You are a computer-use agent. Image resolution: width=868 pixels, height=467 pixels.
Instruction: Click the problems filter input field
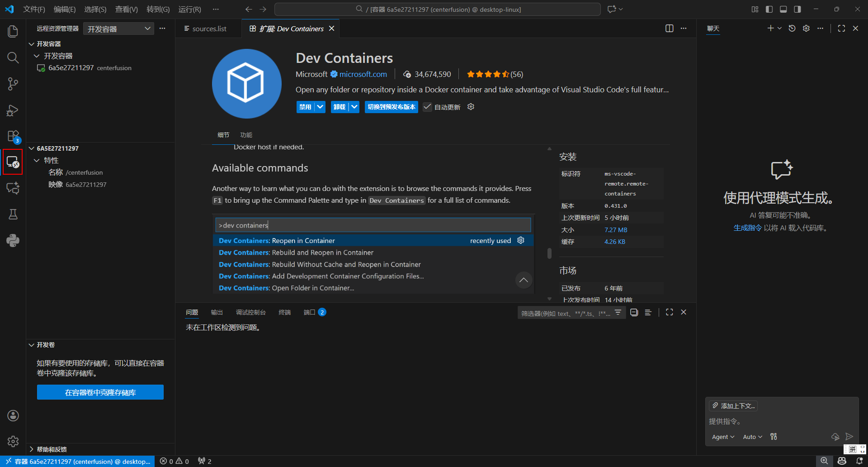pyautogui.click(x=566, y=313)
